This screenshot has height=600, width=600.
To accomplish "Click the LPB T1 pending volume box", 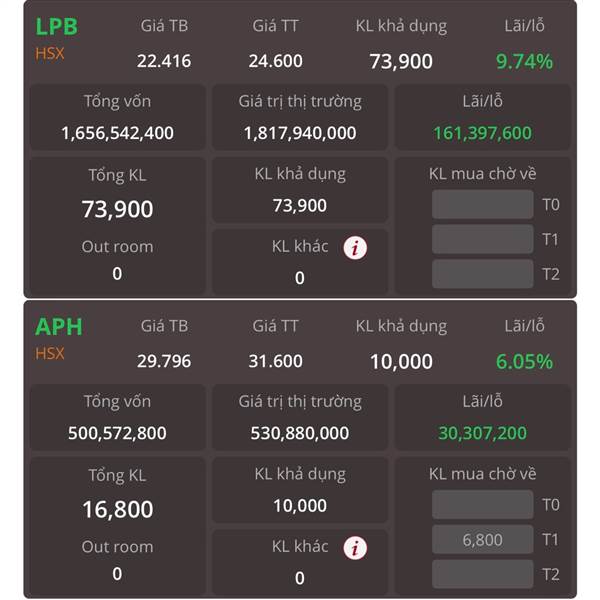I will click(x=483, y=239).
